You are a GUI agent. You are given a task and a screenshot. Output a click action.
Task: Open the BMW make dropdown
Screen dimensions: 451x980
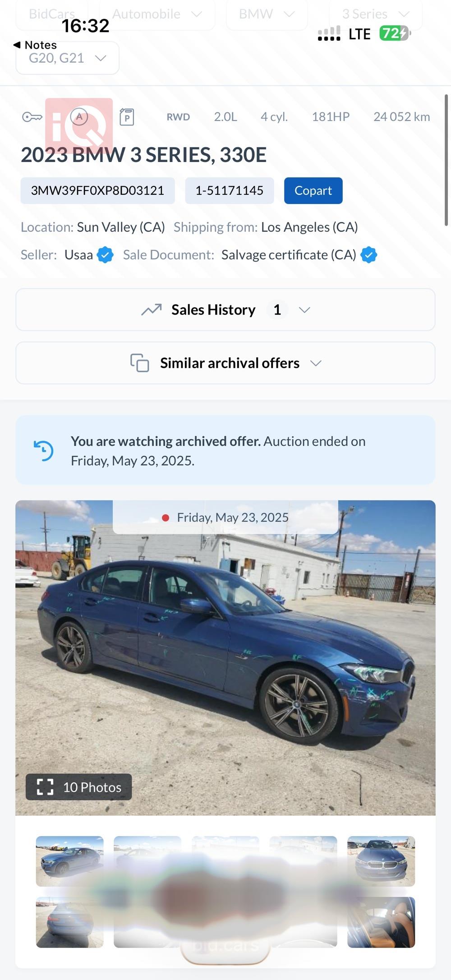pos(267,14)
